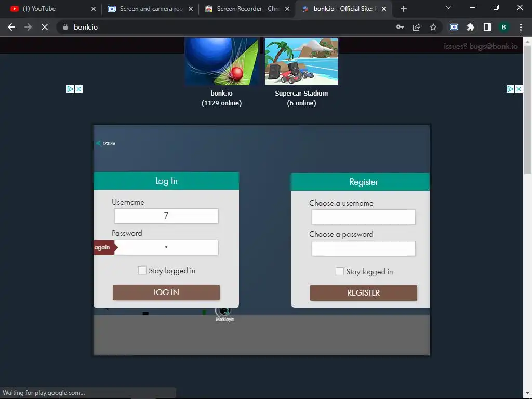Click the Mxklaya player name label
This screenshot has width=532, height=399.
point(224,320)
